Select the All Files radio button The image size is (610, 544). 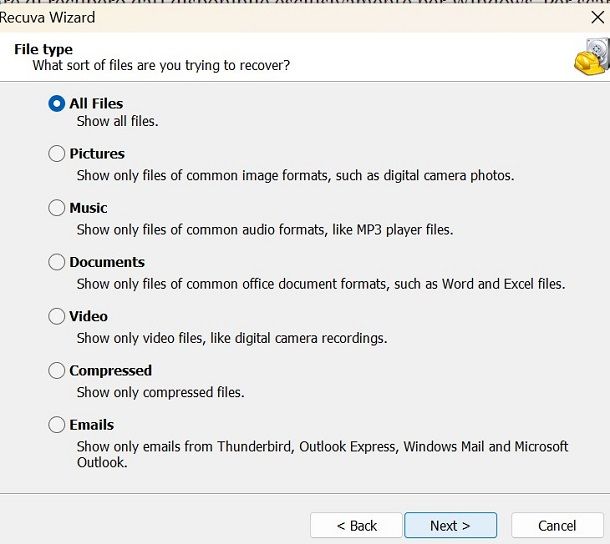point(56,104)
